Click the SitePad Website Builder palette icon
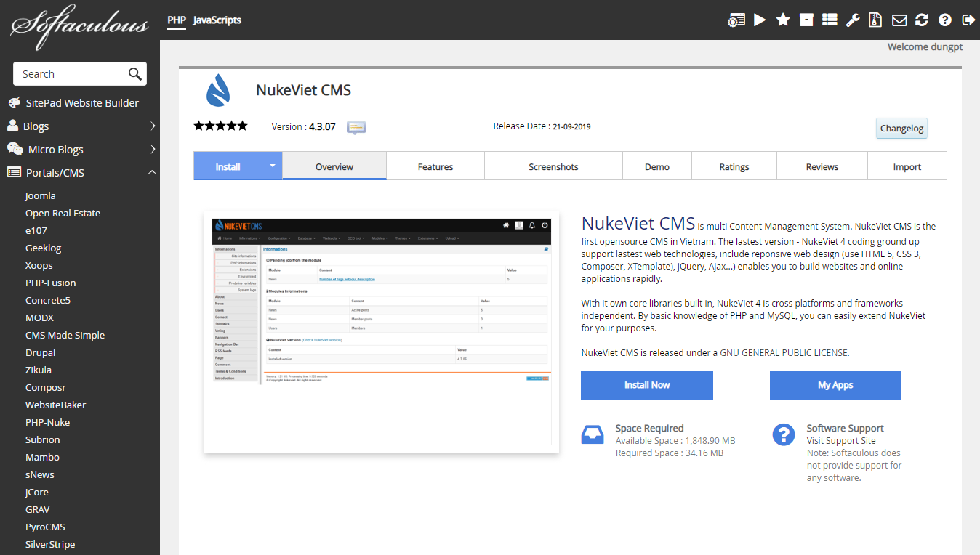 [15, 102]
